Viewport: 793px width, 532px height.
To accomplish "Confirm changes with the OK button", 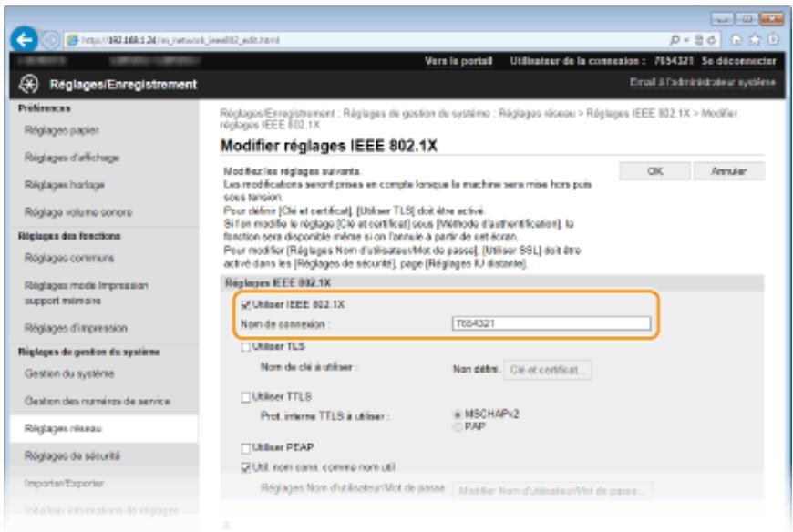I will click(654, 171).
